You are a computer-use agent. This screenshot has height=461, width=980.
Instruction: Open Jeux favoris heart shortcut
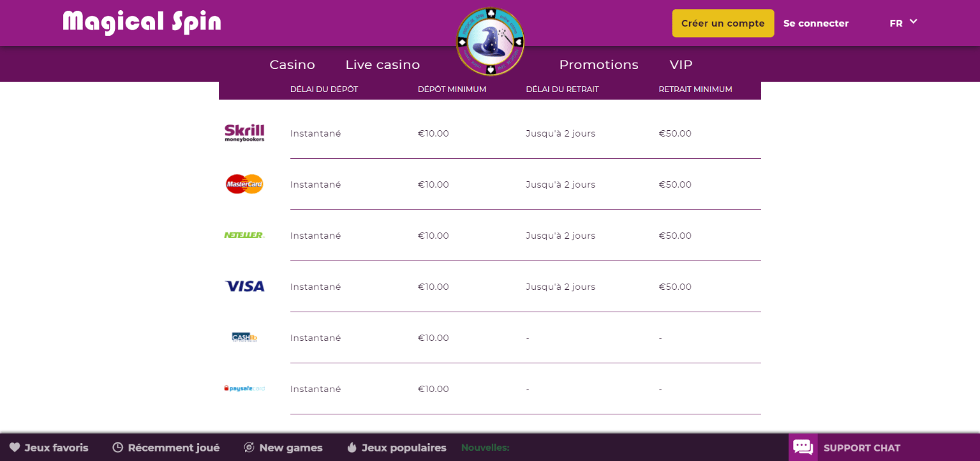point(48,448)
